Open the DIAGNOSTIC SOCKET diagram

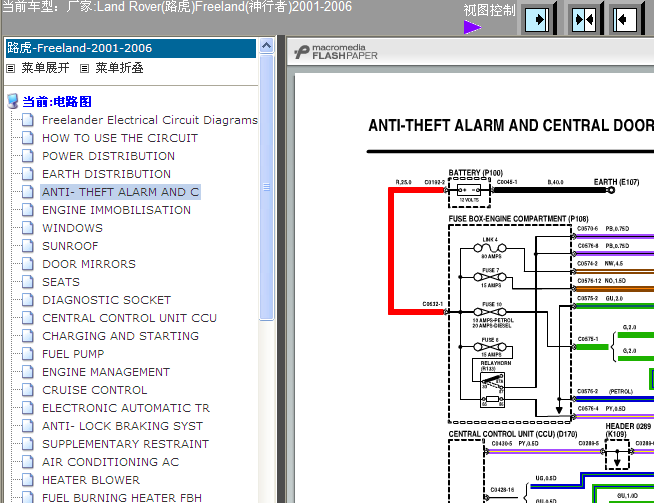point(106,300)
